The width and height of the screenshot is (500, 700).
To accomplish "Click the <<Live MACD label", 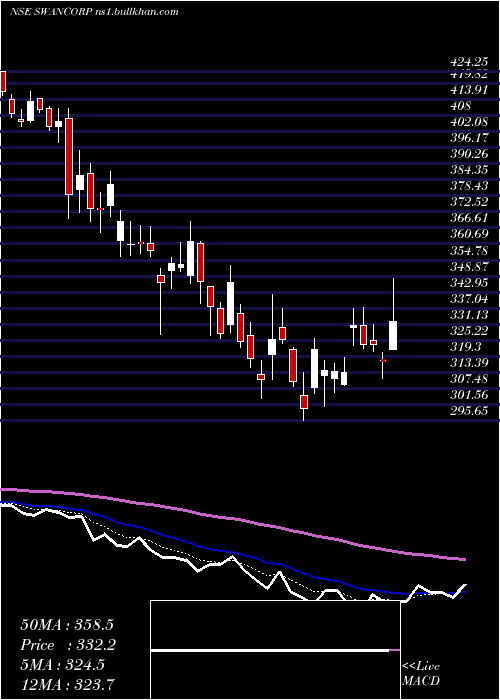I will (x=421, y=674).
